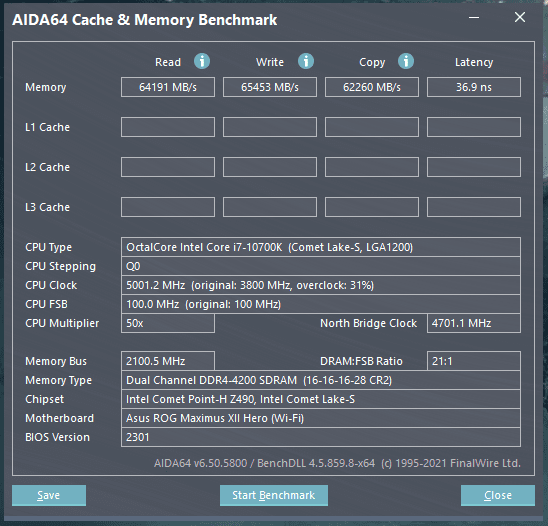Viewport: 548px width, 526px height.
Task: Start the benchmark run
Action: click(274, 495)
